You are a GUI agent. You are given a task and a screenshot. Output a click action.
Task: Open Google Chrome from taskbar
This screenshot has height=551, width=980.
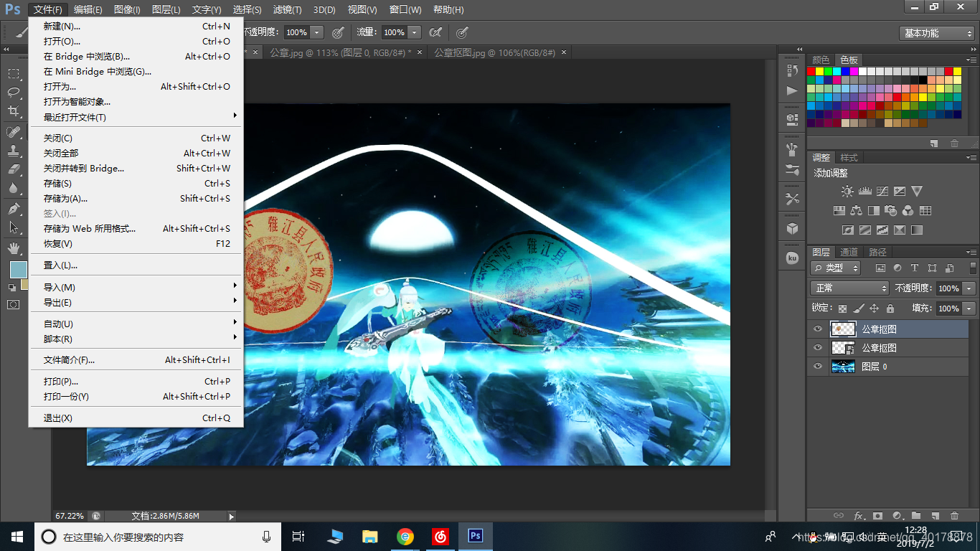click(x=405, y=536)
